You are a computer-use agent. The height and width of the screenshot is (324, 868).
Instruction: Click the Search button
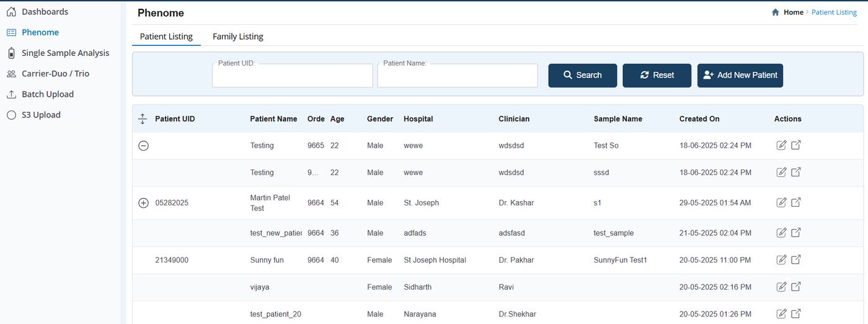click(x=583, y=75)
